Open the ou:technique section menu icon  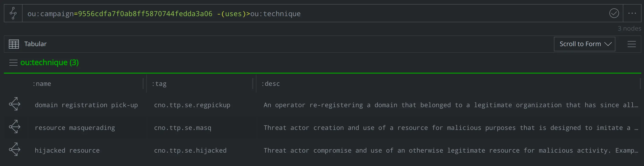(13, 62)
